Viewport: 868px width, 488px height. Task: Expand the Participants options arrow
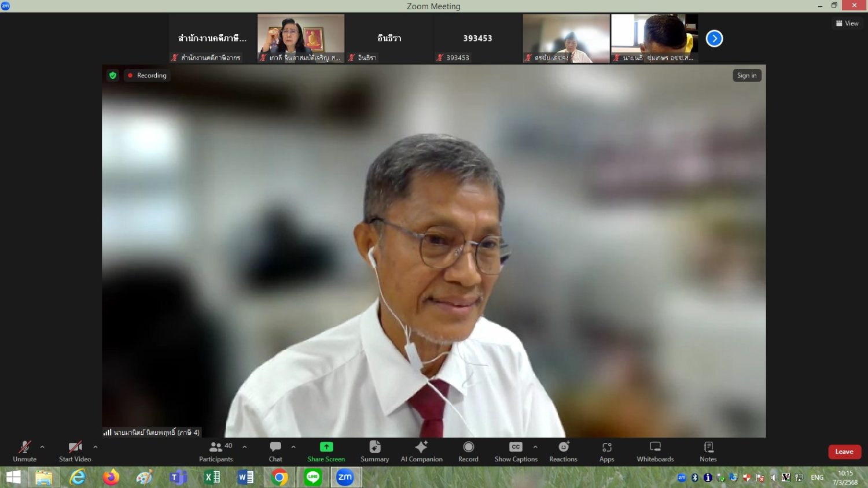coord(245,447)
